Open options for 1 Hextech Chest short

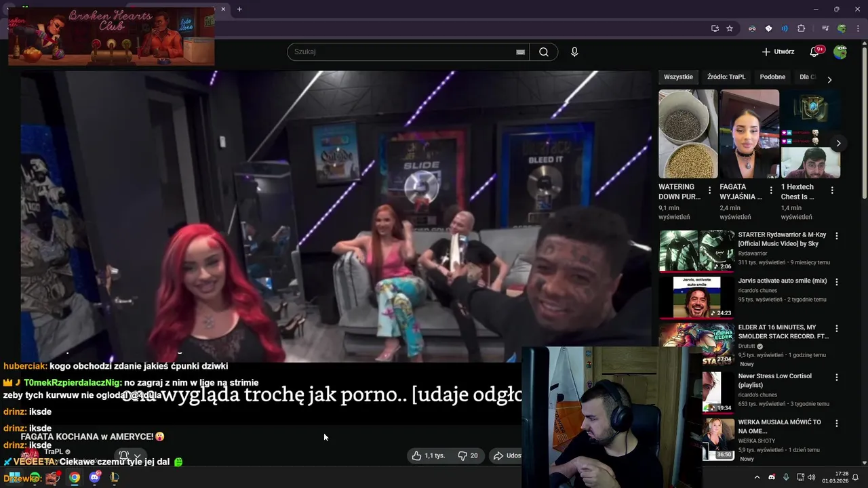pyautogui.click(x=832, y=190)
